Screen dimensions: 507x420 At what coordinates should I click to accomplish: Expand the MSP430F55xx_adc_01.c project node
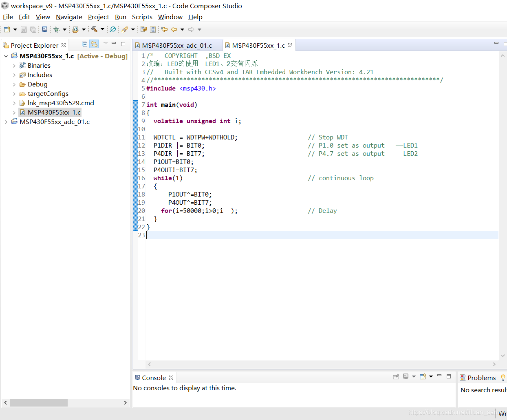point(6,122)
